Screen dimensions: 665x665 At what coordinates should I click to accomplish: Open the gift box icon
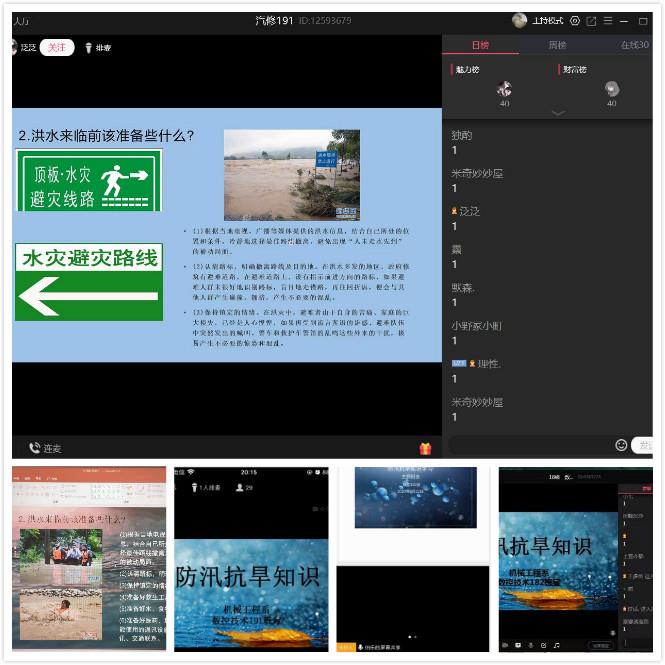[425, 448]
